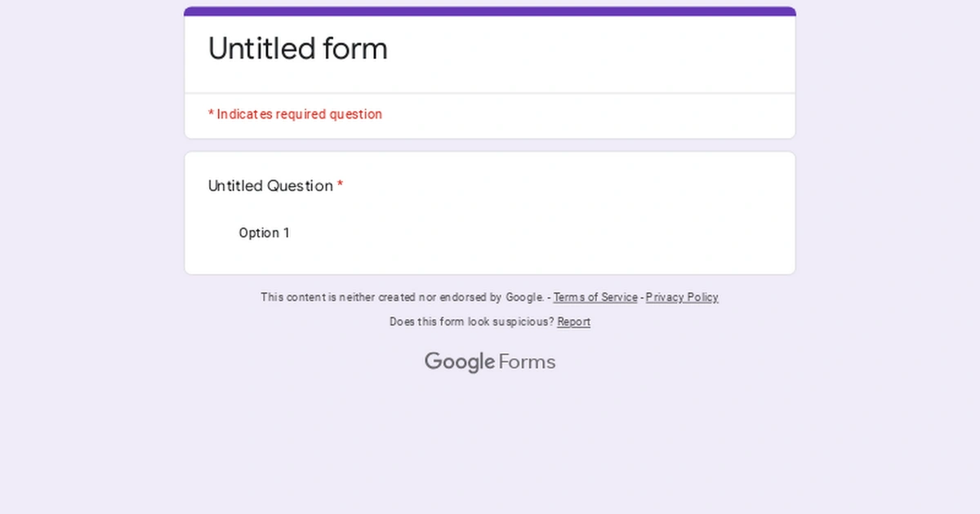The width and height of the screenshot is (980, 514).
Task: Click the red asterisk beside Untitled Question
Action: 340,186
